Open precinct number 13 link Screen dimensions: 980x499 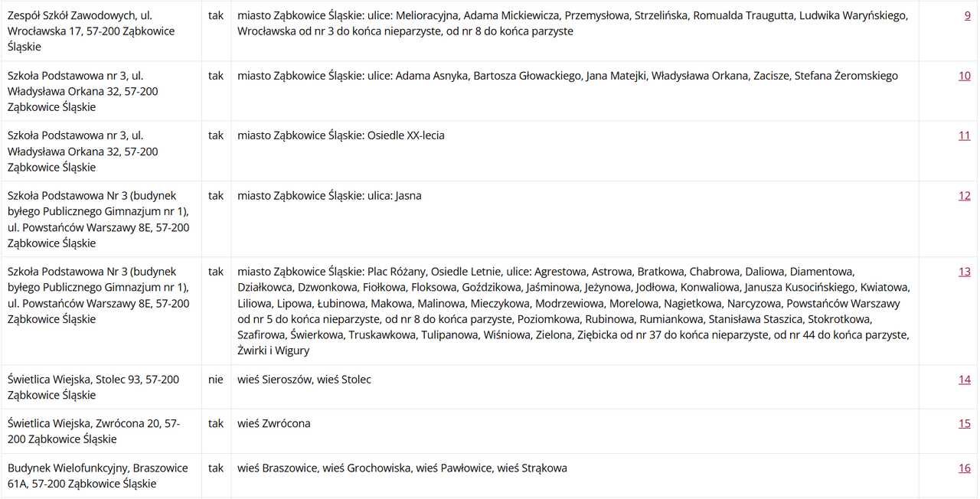click(x=964, y=272)
